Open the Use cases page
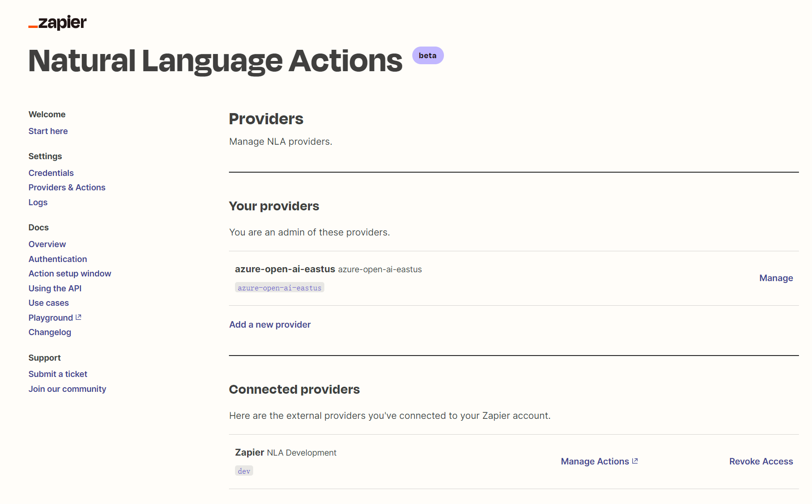Screen dimensions: 812x504 click(48, 303)
